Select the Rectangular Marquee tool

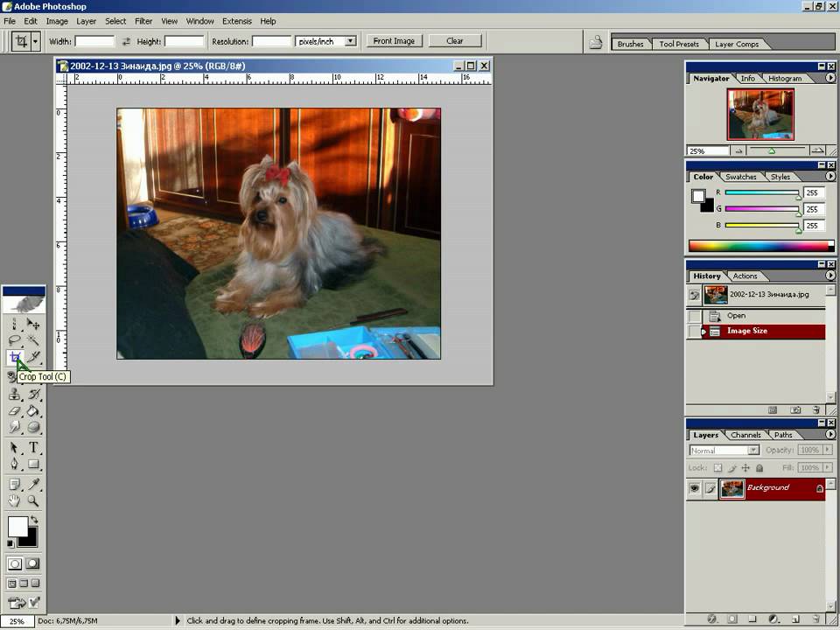tap(14, 324)
